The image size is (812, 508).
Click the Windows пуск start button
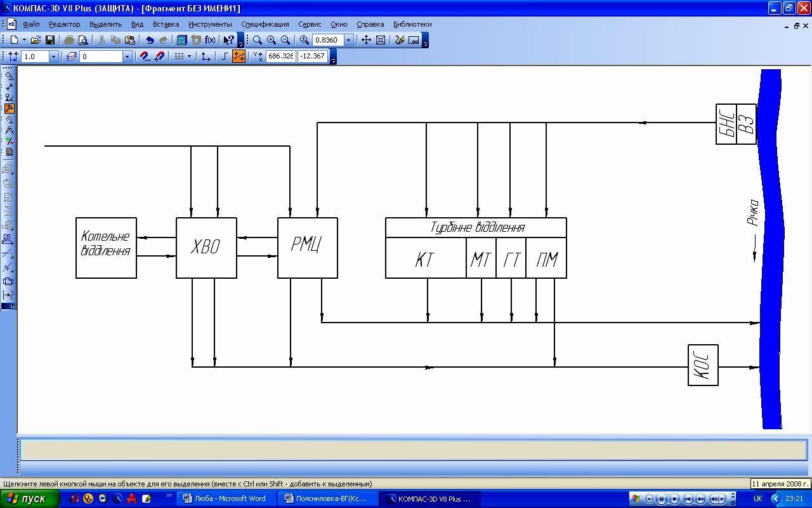tap(30, 498)
